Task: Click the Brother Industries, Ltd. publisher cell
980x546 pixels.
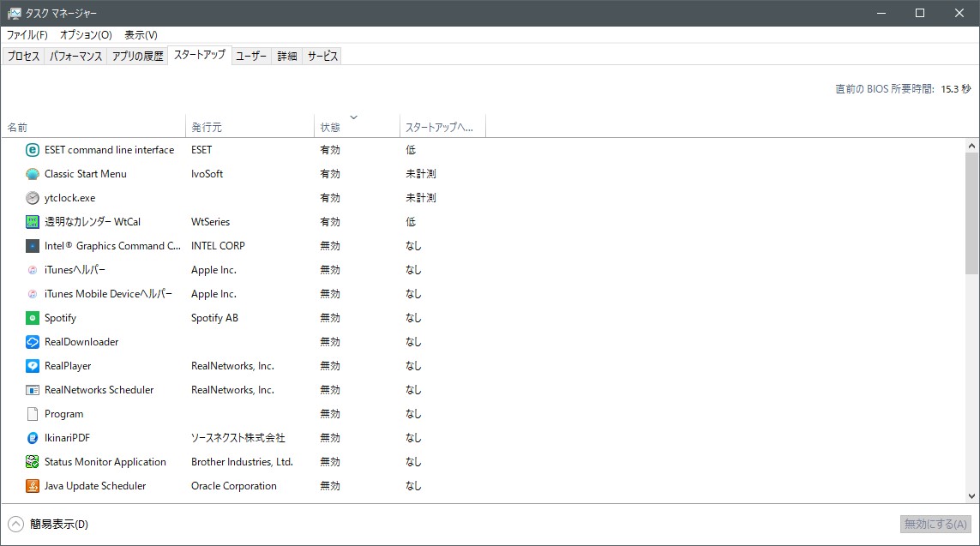Action: coord(242,462)
